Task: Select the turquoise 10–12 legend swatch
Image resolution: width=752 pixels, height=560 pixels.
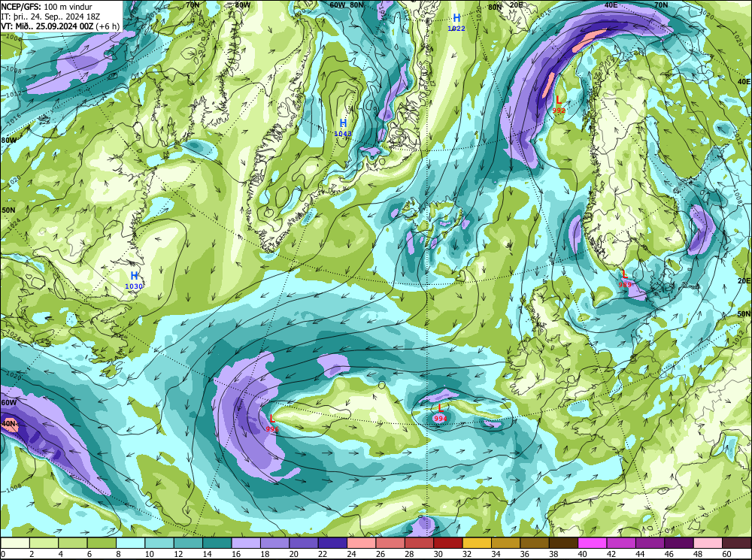Action: pyautogui.click(x=159, y=543)
